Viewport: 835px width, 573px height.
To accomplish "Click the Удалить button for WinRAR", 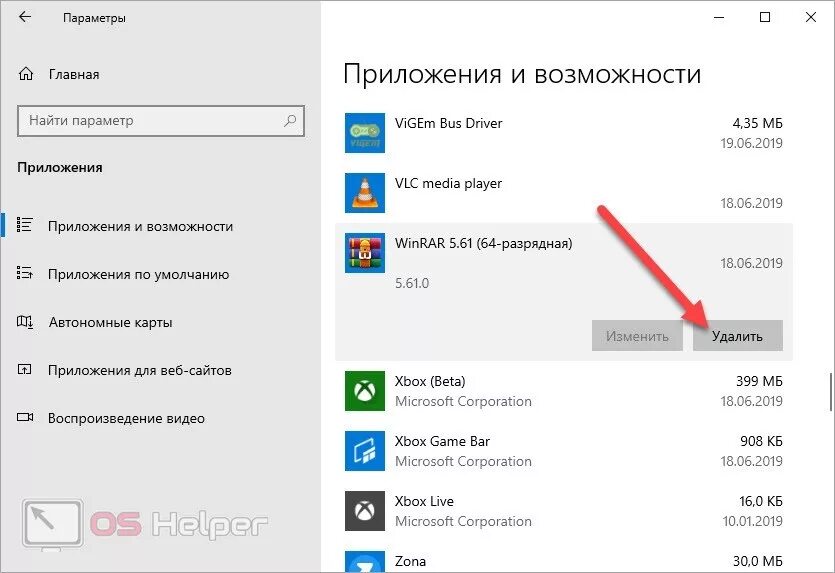I will pyautogui.click(x=738, y=335).
